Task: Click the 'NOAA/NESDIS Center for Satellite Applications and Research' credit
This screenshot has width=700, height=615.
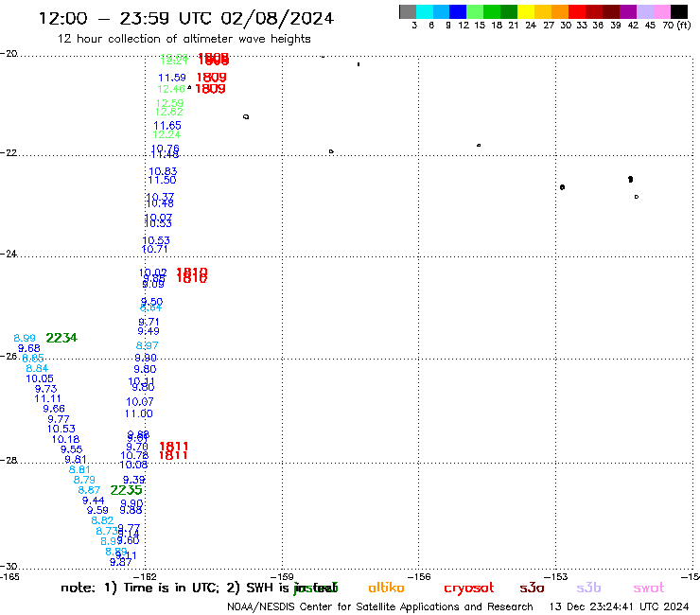Action: click(380, 607)
